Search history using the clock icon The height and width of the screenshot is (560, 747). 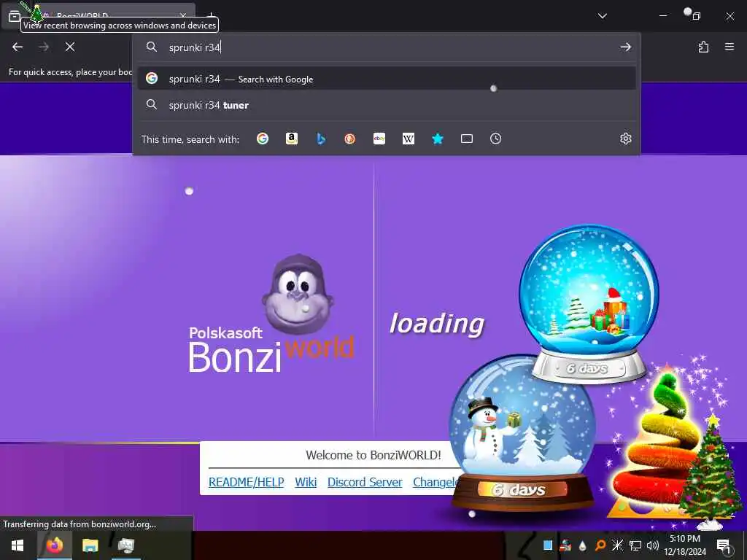click(496, 139)
